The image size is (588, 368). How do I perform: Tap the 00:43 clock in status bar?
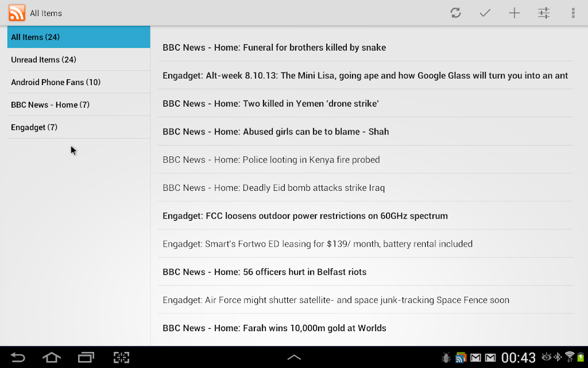tap(519, 358)
